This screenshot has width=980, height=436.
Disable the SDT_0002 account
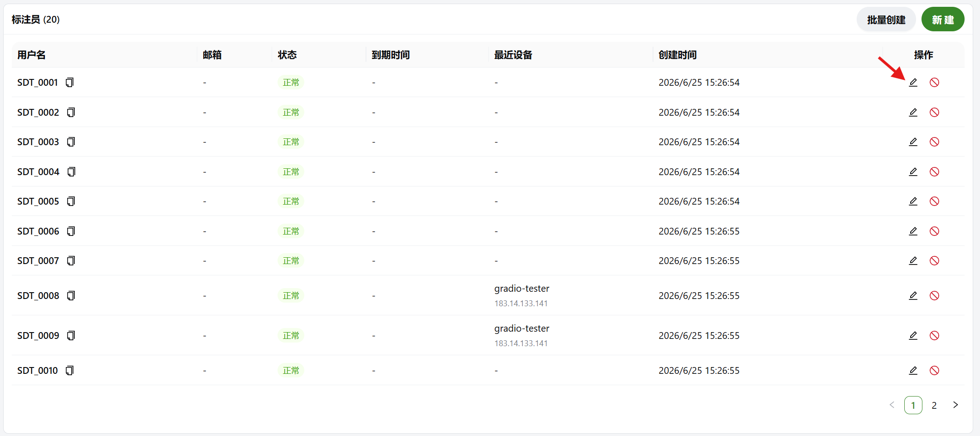click(934, 112)
